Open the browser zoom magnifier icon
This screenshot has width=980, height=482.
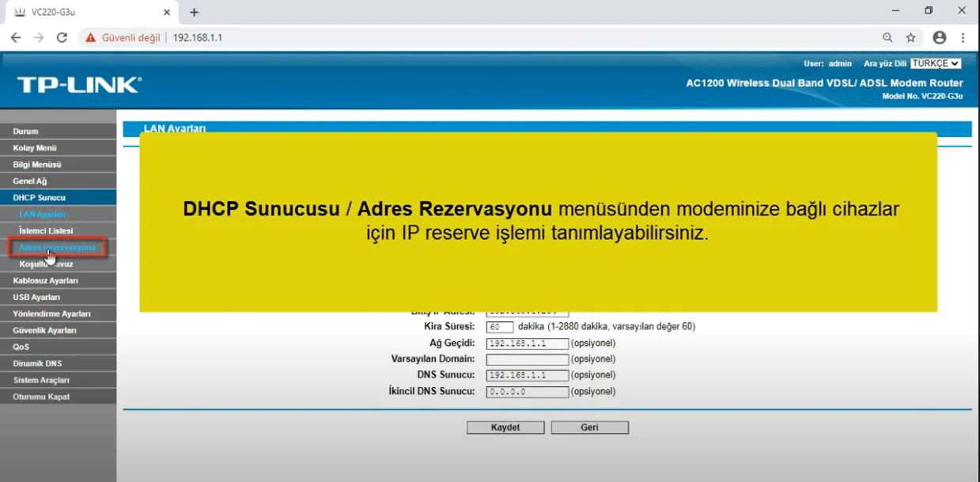coord(887,37)
